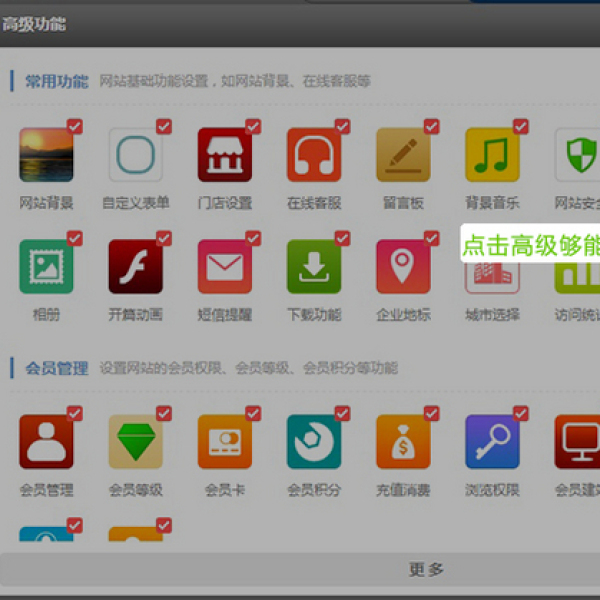This screenshot has width=600, height=600.
Task: Toggle checkmark on 企业地标
Action: (431, 238)
